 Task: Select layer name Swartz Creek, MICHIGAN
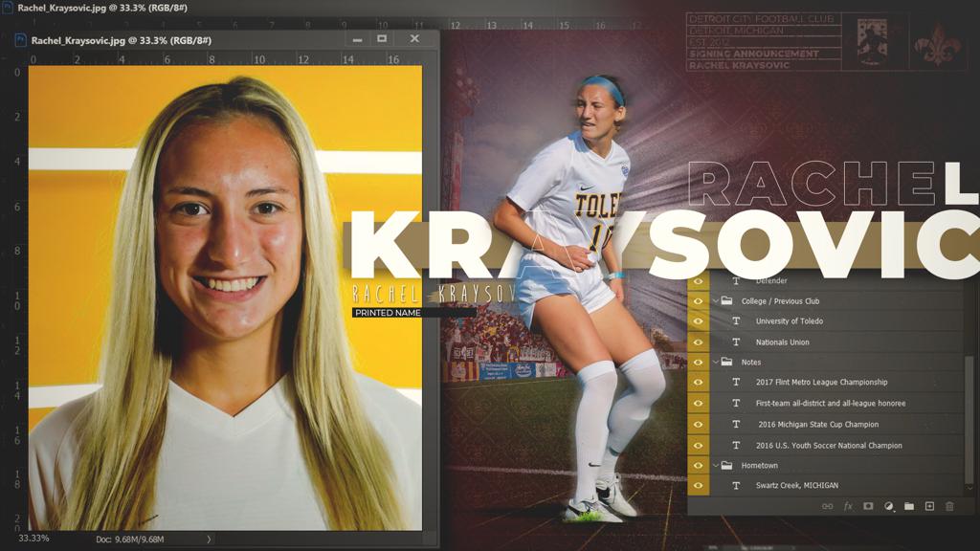click(797, 485)
